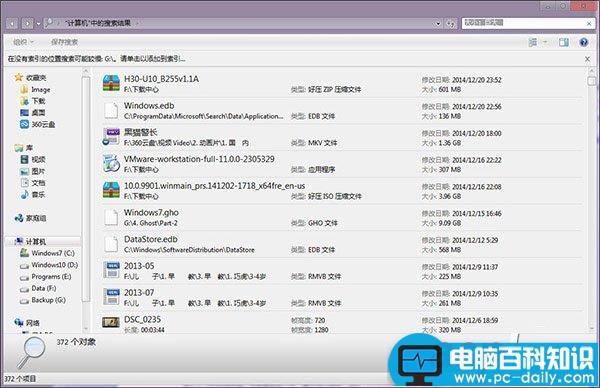Refresh the search results
The height and width of the screenshot is (388, 600).
tap(451, 24)
